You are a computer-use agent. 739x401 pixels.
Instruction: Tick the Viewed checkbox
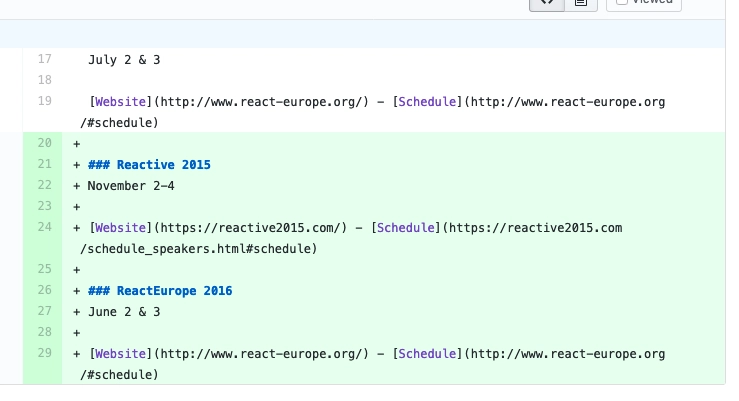[x=622, y=2]
